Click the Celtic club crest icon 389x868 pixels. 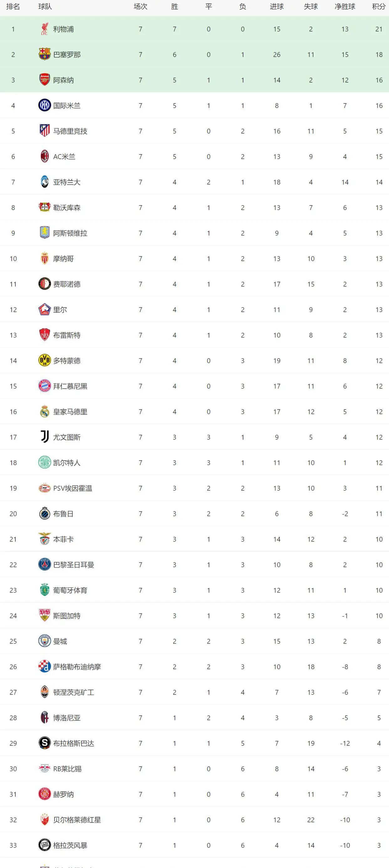44,463
